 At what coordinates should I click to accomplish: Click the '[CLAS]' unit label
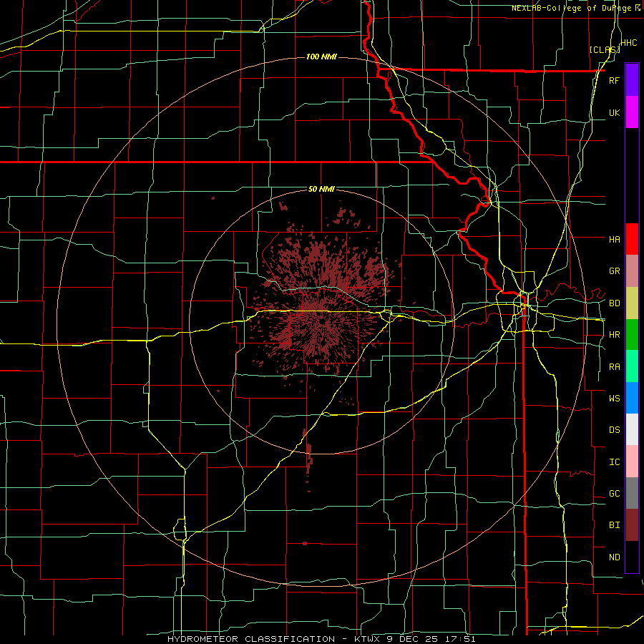pyautogui.click(x=605, y=49)
